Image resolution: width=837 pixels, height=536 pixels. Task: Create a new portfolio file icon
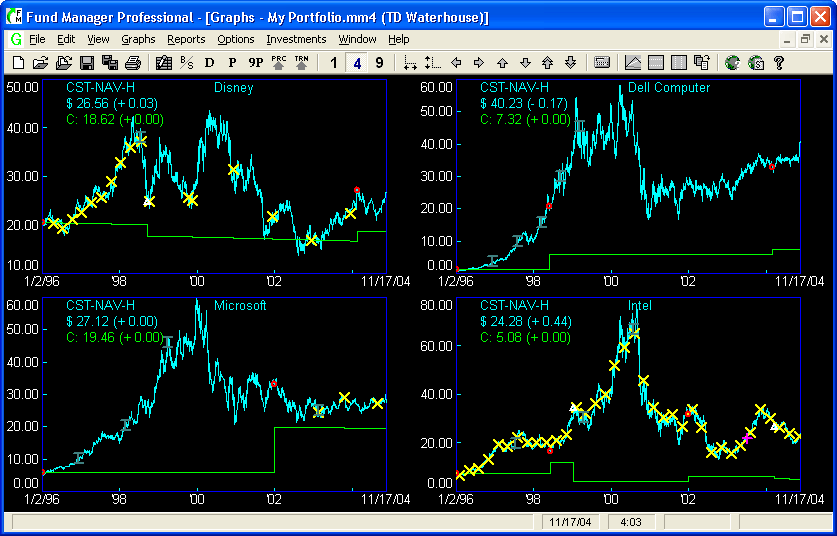(18, 63)
